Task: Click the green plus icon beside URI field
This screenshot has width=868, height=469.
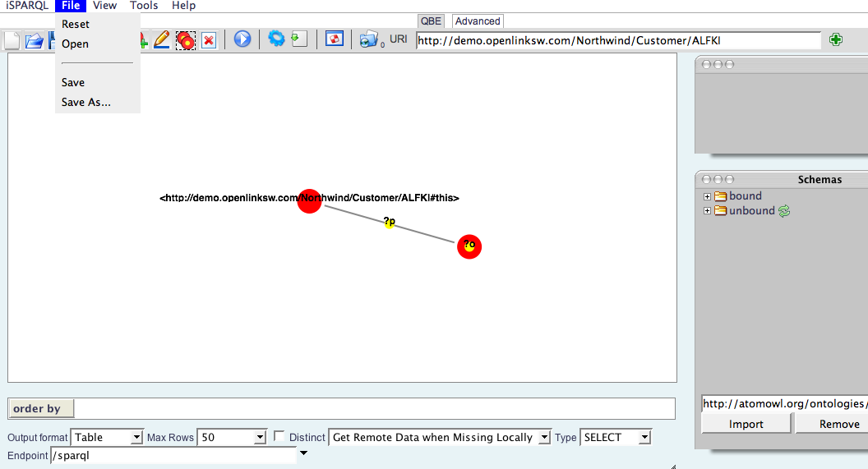Action: click(x=836, y=39)
